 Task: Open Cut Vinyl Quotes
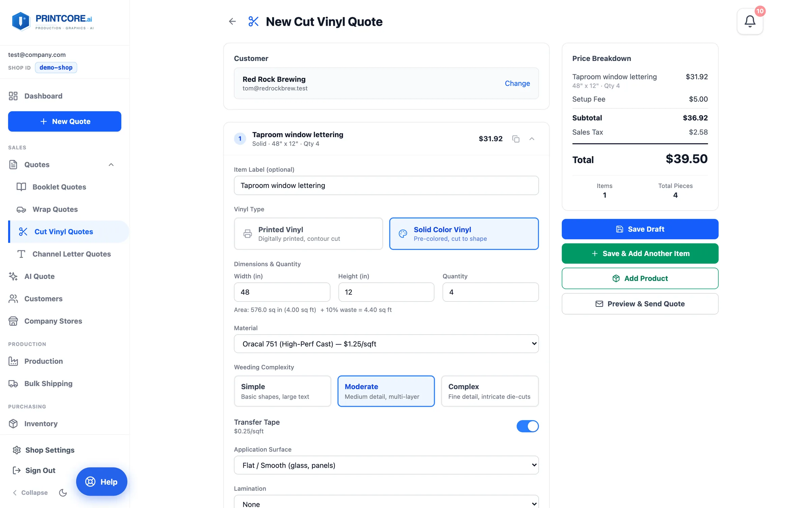[69, 232]
